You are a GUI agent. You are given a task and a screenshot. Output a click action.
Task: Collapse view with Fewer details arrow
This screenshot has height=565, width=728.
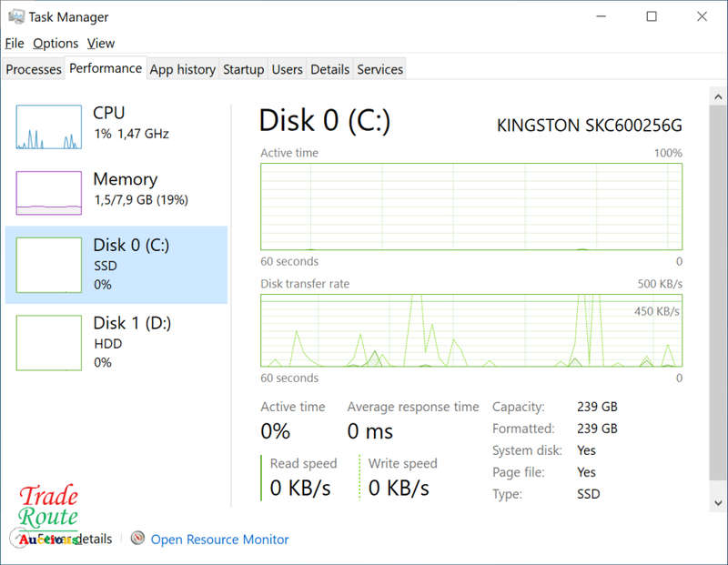18,539
